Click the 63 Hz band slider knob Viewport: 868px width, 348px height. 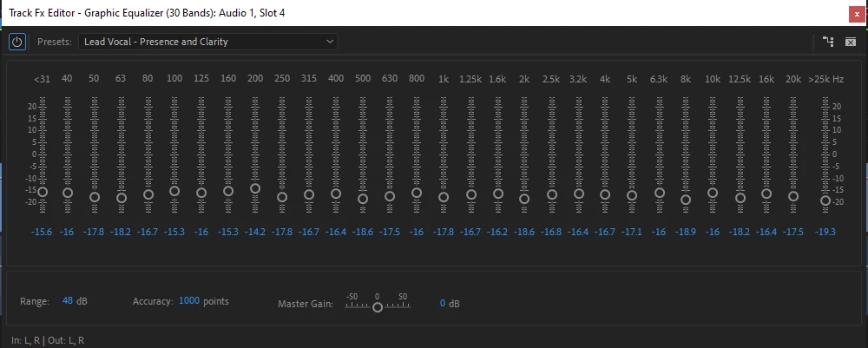[x=122, y=198]
